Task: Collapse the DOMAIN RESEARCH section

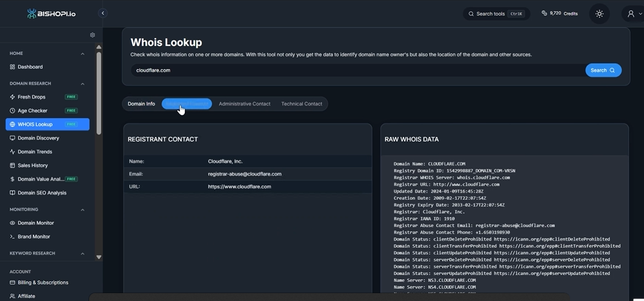Action: tap(82, 84)
